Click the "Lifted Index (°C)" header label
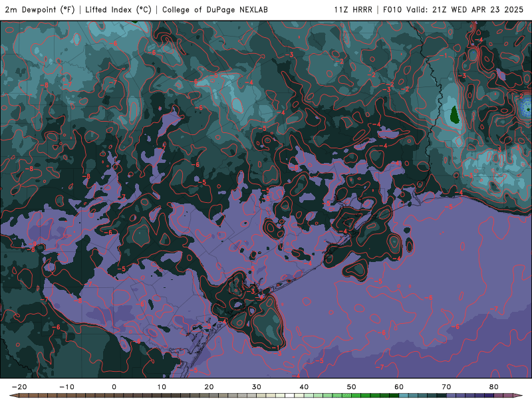This screenshot has width=532, height=399. (118, 9)
